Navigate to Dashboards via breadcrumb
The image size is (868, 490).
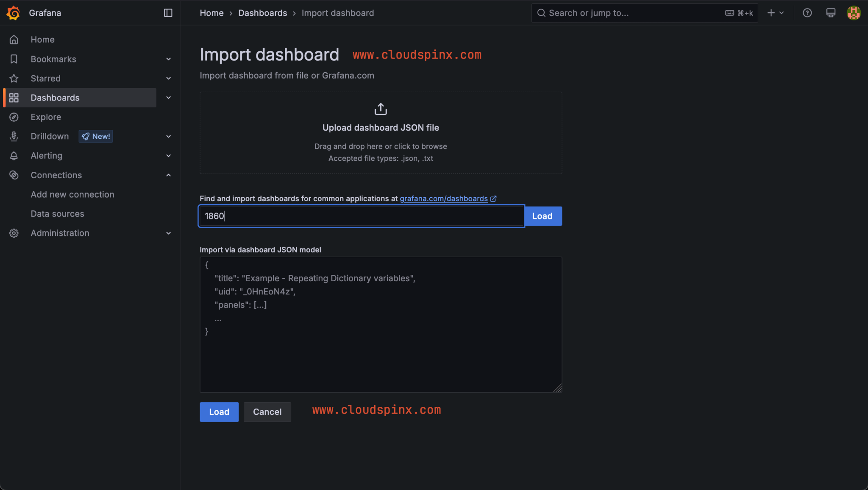(262, 13)
